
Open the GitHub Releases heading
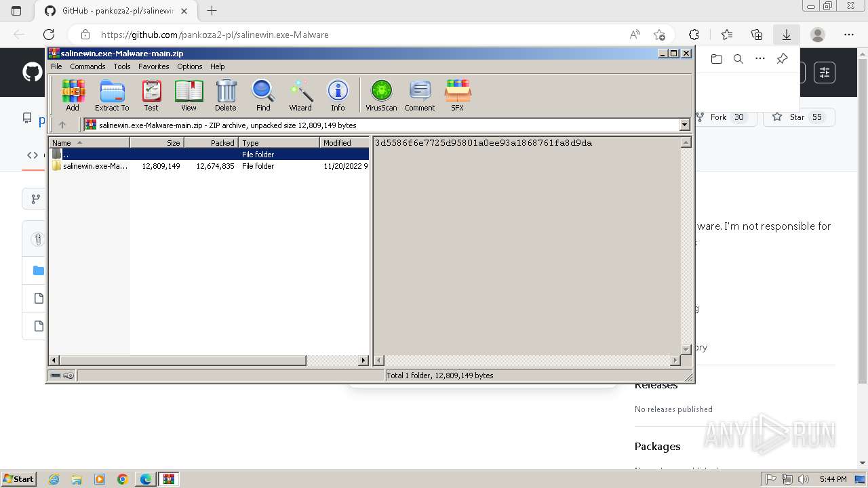tap(656, 386)
